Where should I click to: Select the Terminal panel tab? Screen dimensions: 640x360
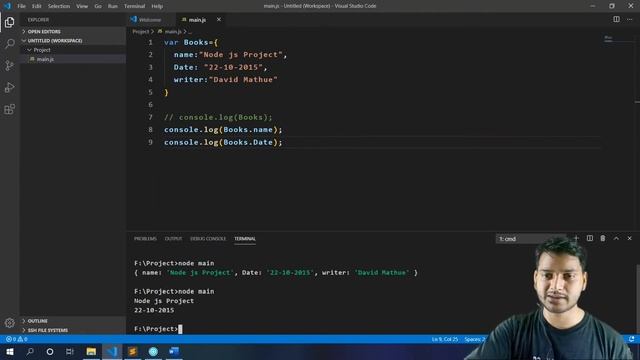point(245,239)
